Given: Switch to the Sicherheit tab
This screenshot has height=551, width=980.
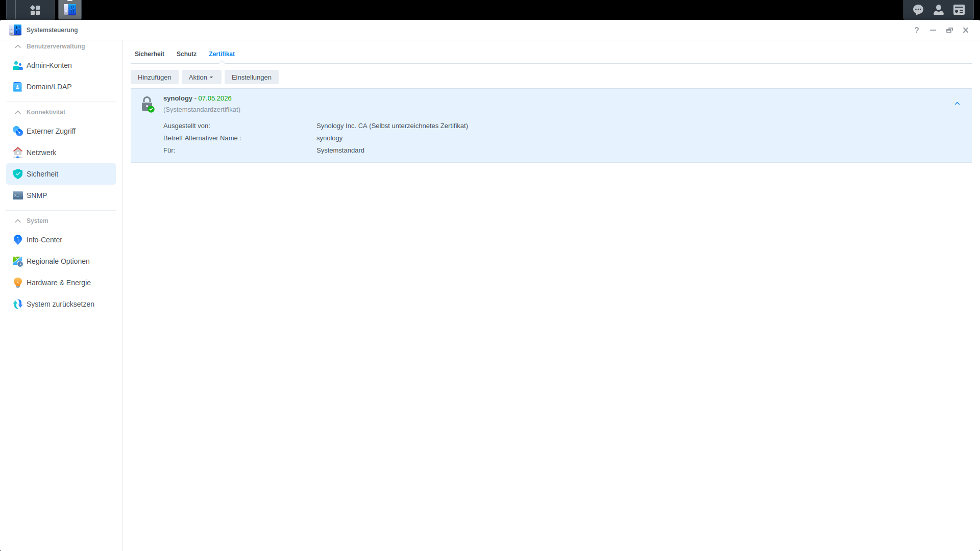Looking at the screenshot, I should click(x=149, y=54).
